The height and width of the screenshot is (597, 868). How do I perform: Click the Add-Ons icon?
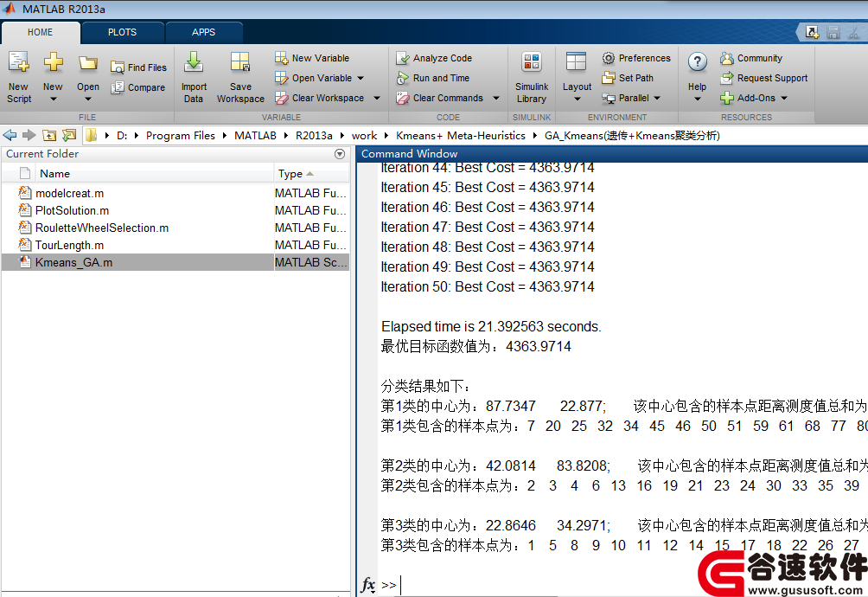[727, 98]
